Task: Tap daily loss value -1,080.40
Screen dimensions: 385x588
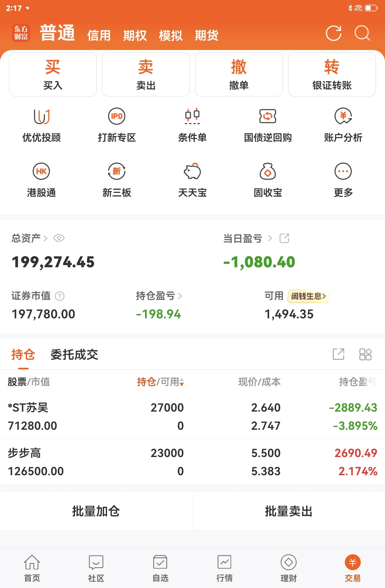Action: [259, 262]
